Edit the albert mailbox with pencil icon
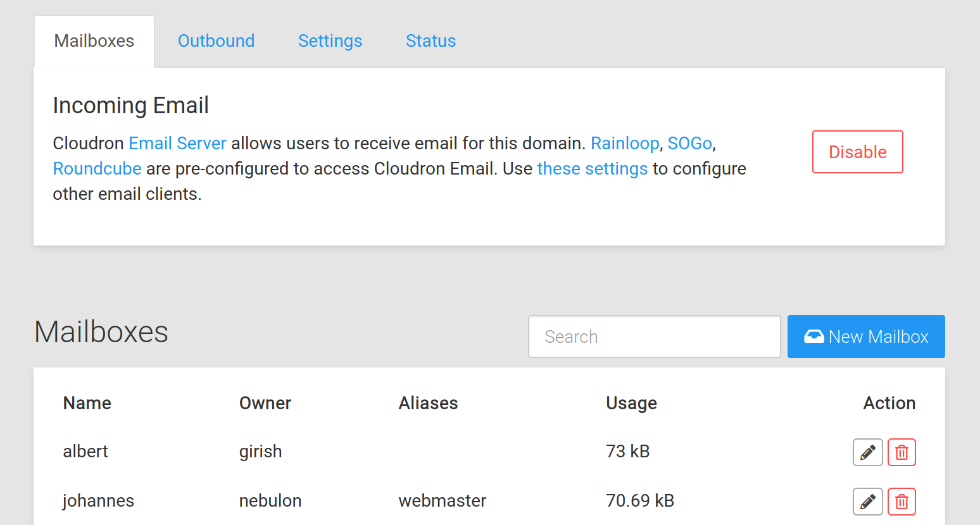The width and height of the screenshot is (980, 525). point(867,452)
